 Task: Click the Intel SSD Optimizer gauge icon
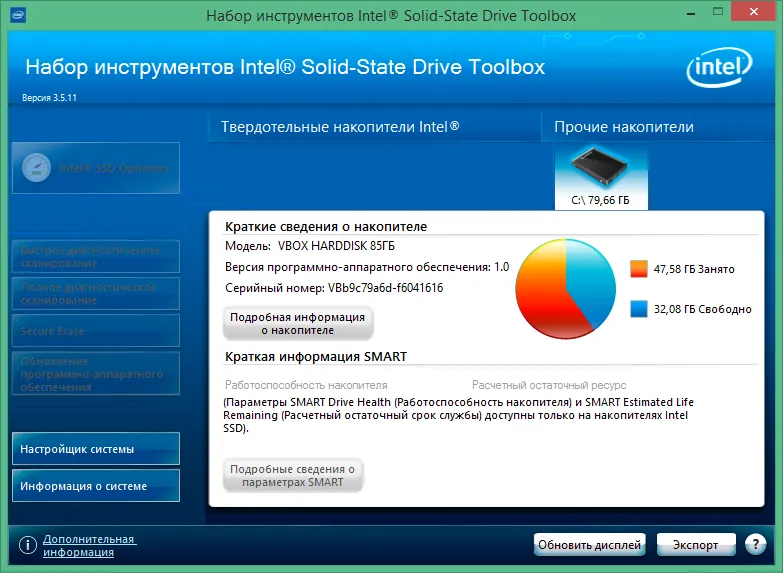point(36,168)
